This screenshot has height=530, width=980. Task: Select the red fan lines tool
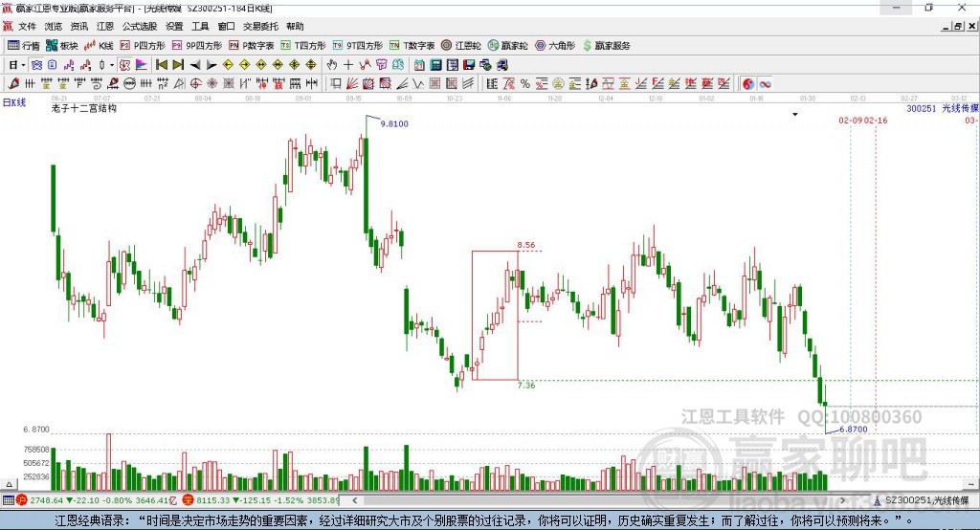point(352,84)
